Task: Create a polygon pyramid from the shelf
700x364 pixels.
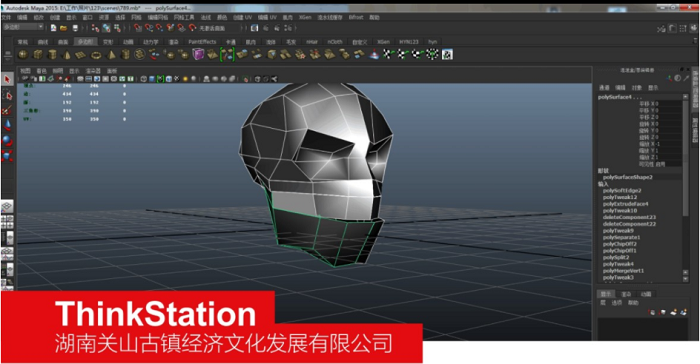Action: (x=111, y=54)
